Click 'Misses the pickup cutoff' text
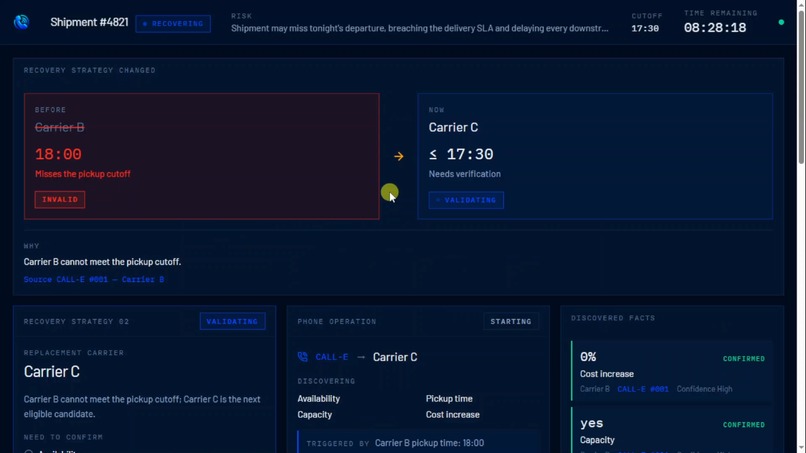Viewport: 806px width, 453px height. [x=83, y=174]
